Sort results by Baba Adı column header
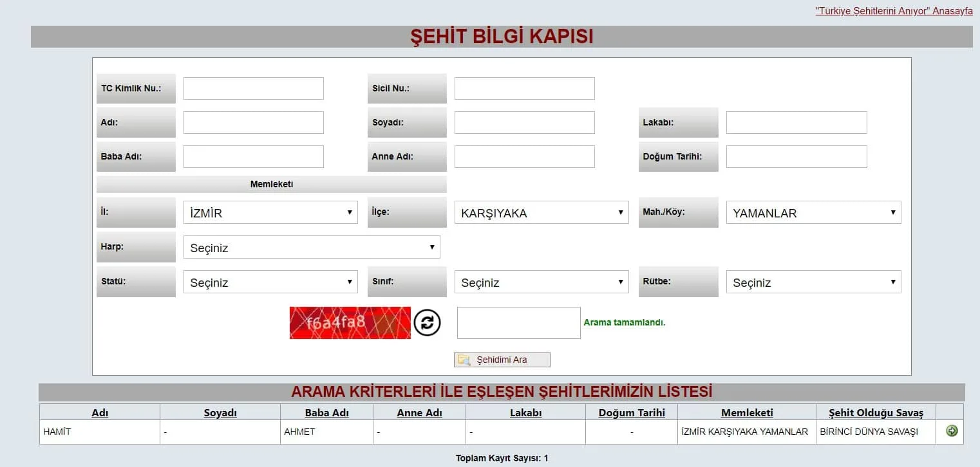The height and width of the screenshot is (467, 980). pos(326,413)
